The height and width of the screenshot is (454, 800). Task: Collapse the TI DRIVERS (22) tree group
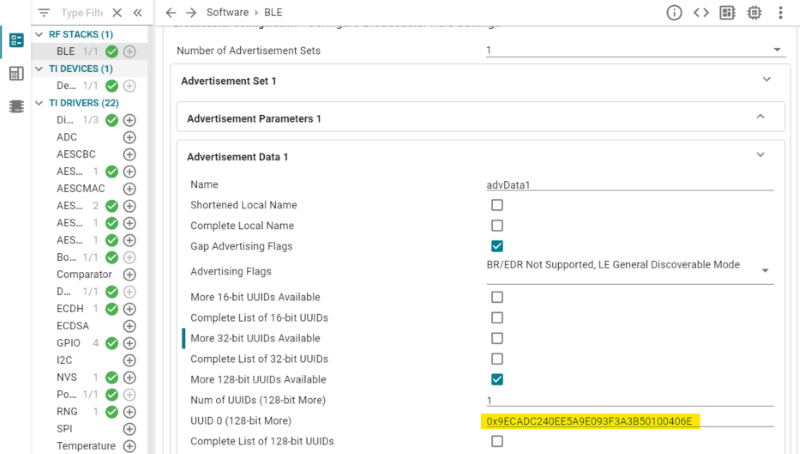(40, 102)
